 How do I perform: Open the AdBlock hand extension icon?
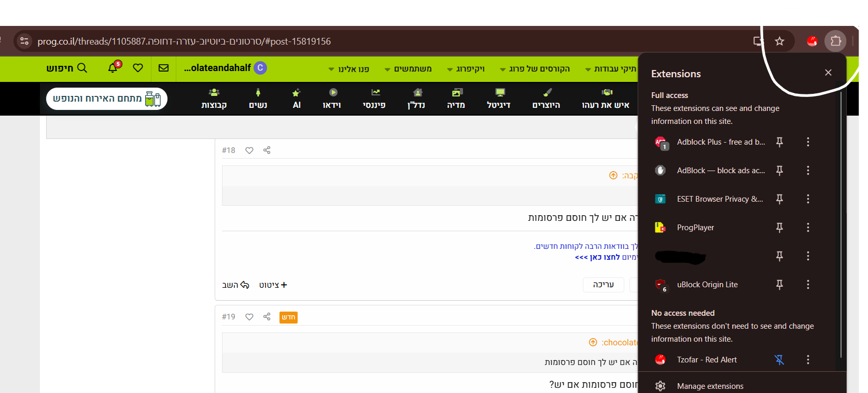pos(660,171)
